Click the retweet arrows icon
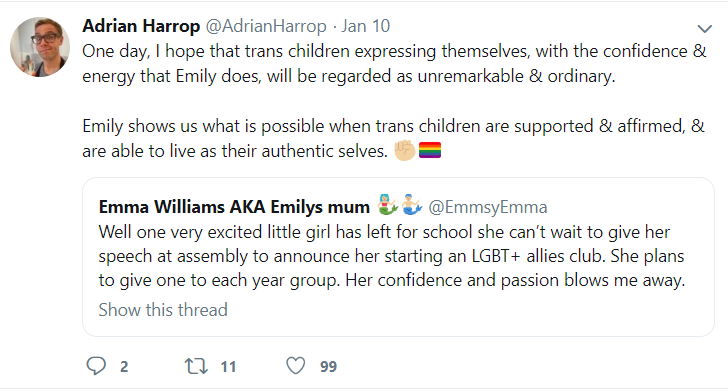728x391 pixels. coord(196,366)
